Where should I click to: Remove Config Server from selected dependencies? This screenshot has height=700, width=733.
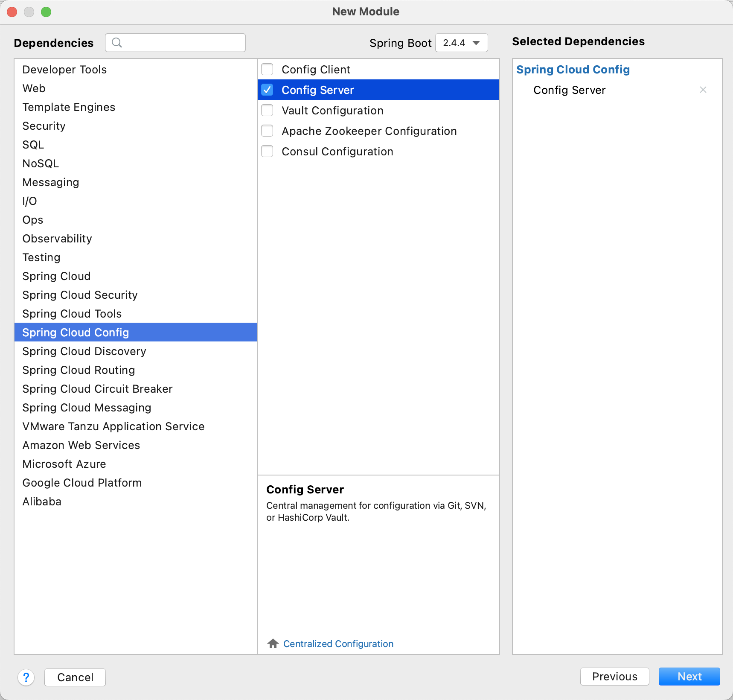coord(703,90)
